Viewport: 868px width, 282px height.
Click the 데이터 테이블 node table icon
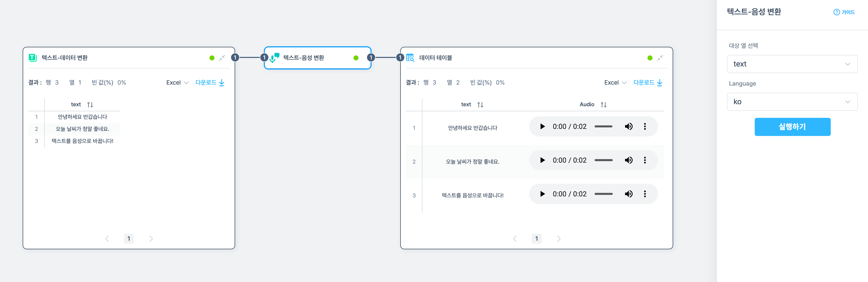(410, 58)
